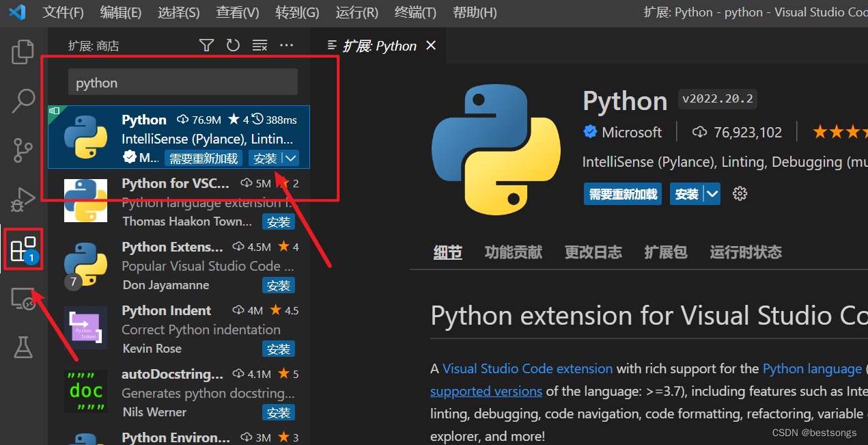Install Python Indent extension
868x445 pixels.
(x=279, y=349)
